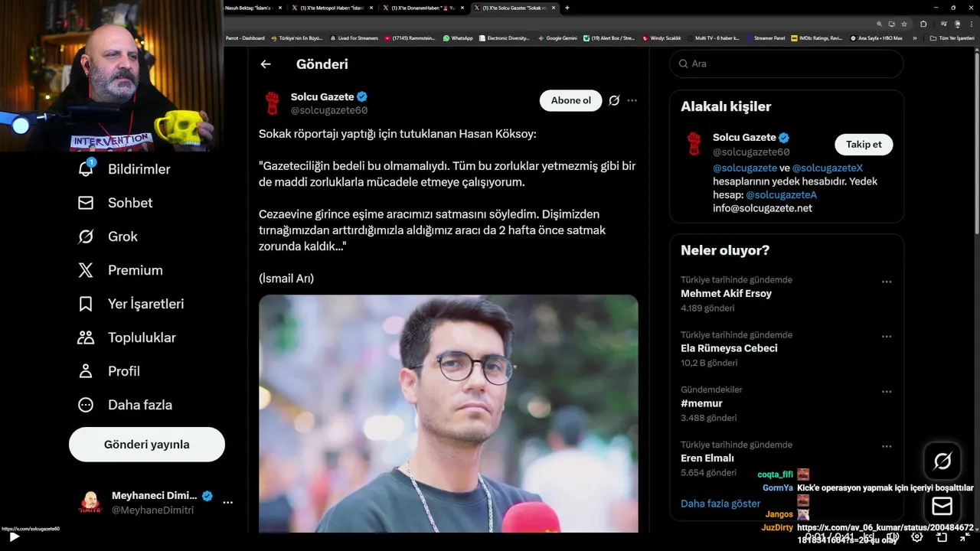The image size is (980, 551).
Task: Play the video with bottom-left play button
Action: click(14, 536)
